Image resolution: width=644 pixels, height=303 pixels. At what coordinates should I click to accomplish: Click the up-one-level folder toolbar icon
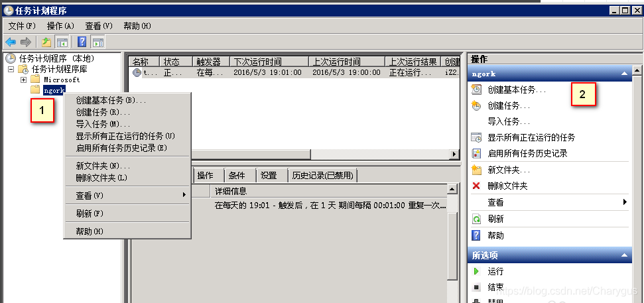[x=46, y=42]
